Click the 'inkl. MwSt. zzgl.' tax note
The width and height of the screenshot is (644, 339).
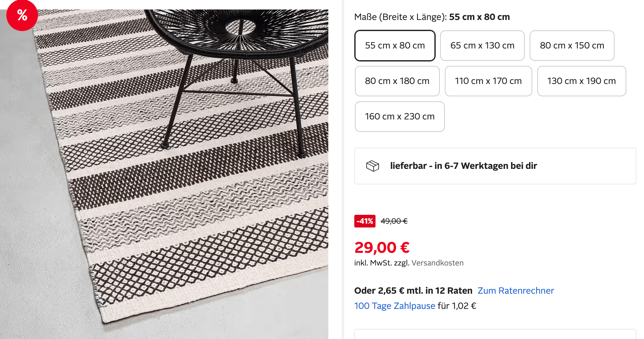(x=382, y=263)
